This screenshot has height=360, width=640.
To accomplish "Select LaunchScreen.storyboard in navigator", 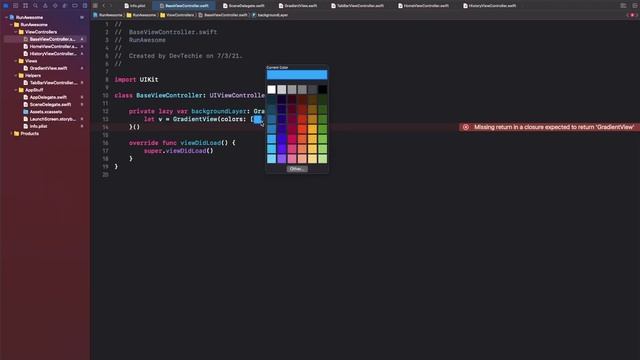I will [52, 119].
